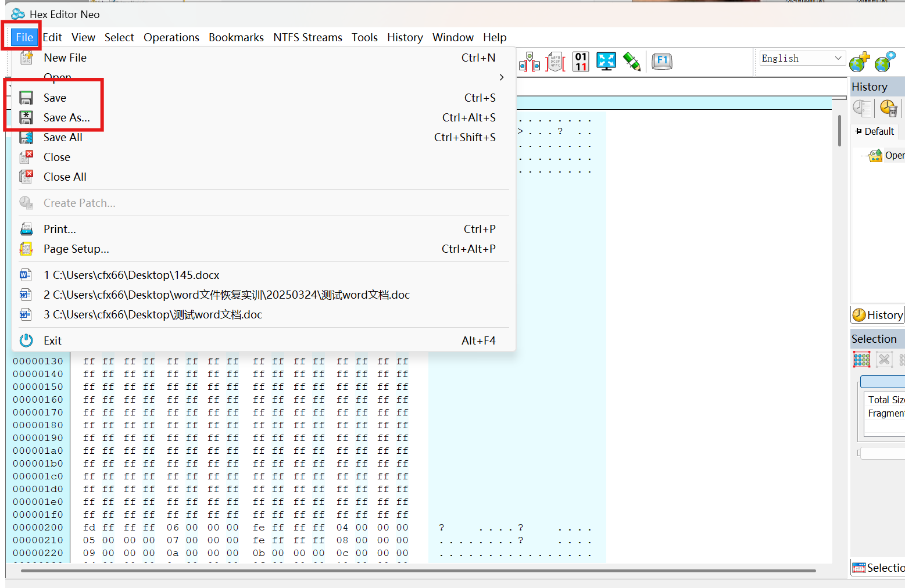905x588 pixels.
Task: Open the Edit menu
Action: pyautogui.click(x=52, y=37)
